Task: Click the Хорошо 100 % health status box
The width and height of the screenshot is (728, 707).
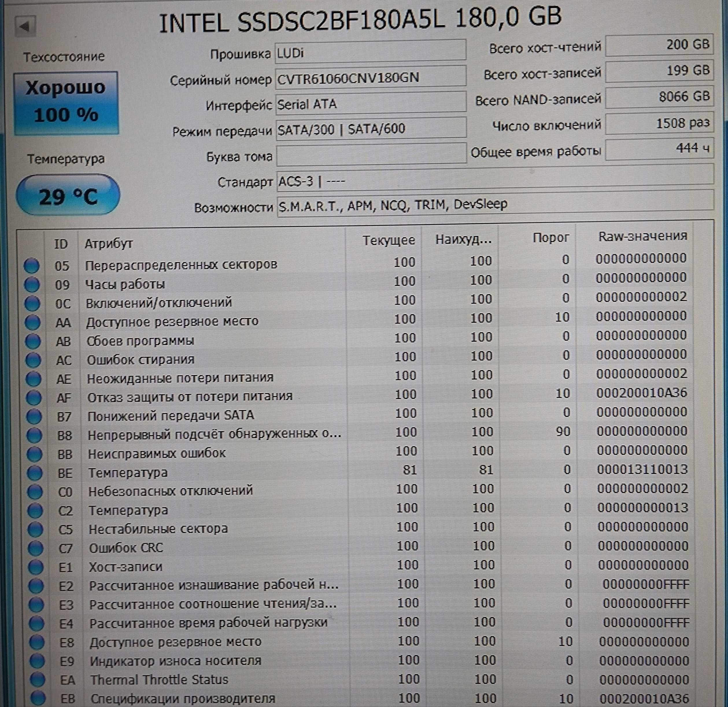Action: pos(66,103)
